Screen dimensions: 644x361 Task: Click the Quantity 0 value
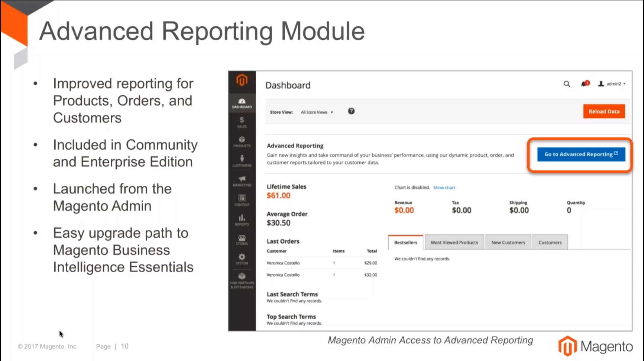(569, 210)
